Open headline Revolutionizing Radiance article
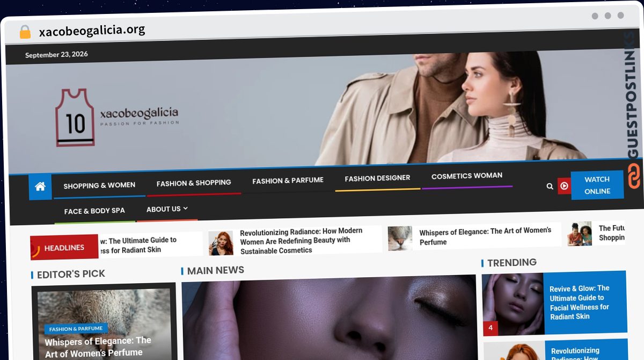 click(301, 241)
